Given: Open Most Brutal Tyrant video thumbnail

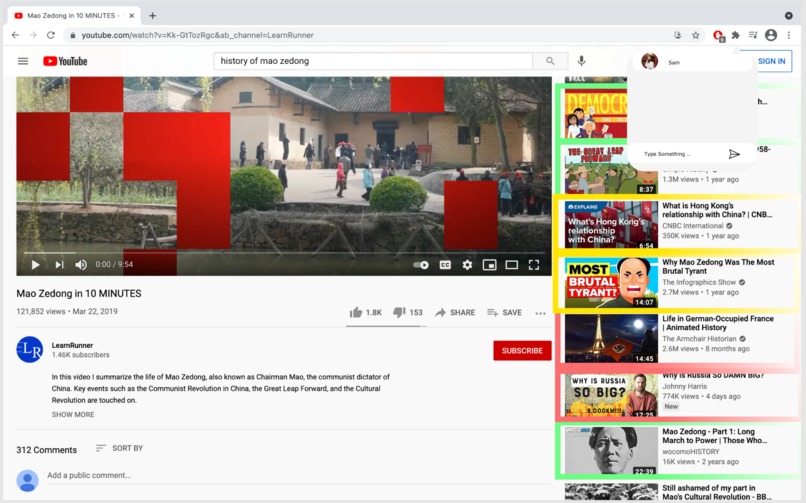Looking at the screenshot, I should point(611,282).
